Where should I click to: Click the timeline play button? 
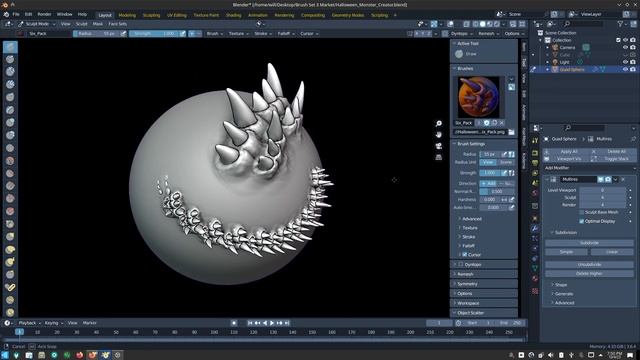(x=272, y=323)
